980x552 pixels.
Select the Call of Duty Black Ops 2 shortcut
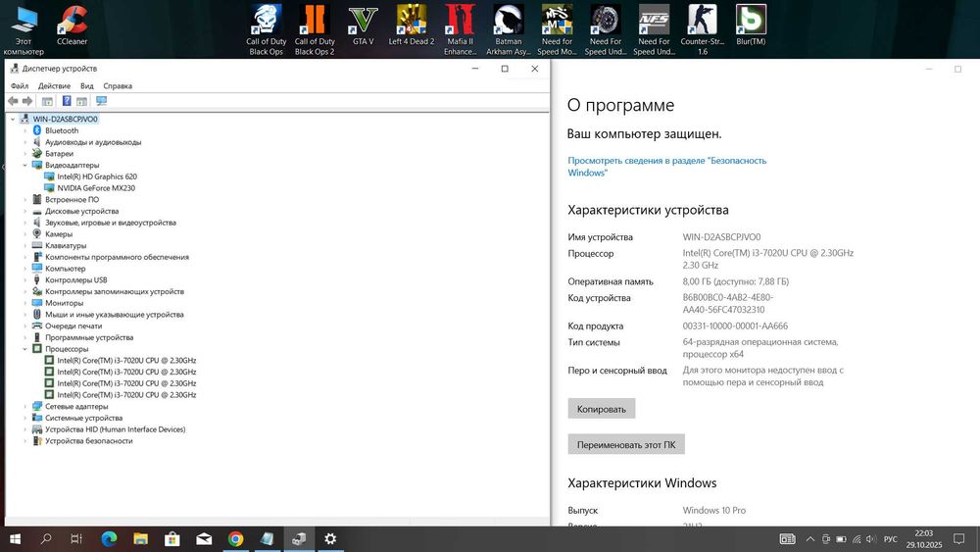click(x=315, y=29)
